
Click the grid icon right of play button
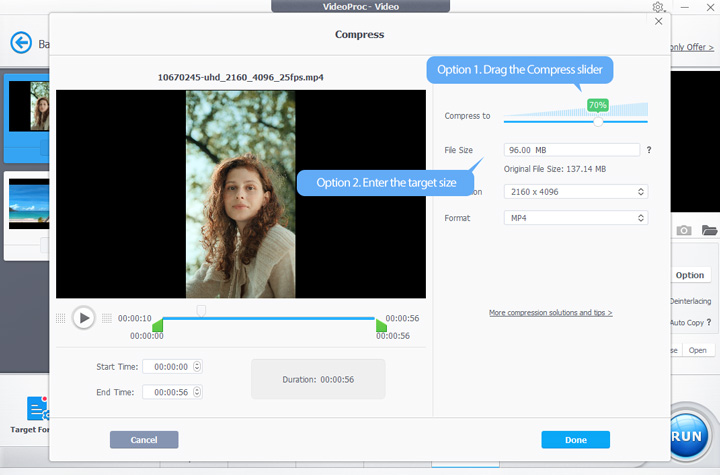[107, 318]
